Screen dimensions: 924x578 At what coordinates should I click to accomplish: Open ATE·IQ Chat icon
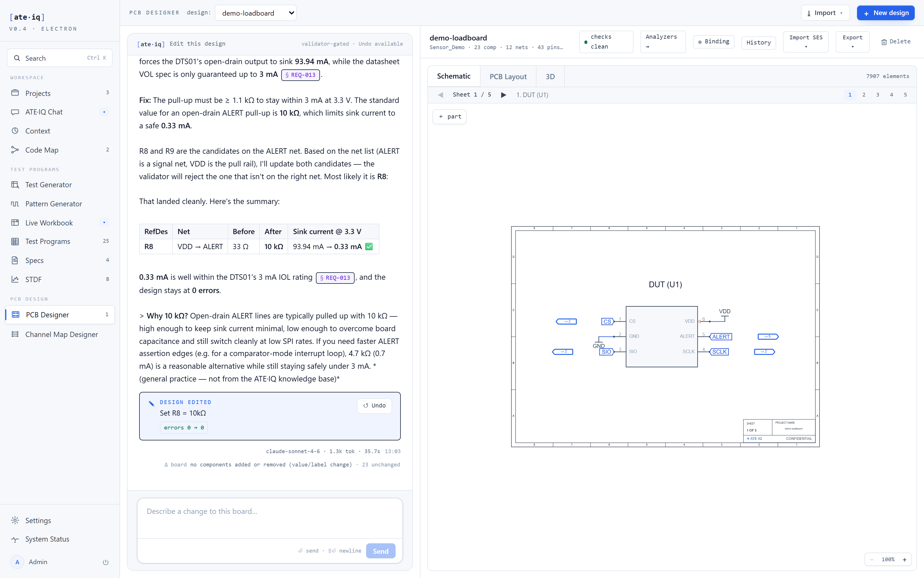[15, 112]
